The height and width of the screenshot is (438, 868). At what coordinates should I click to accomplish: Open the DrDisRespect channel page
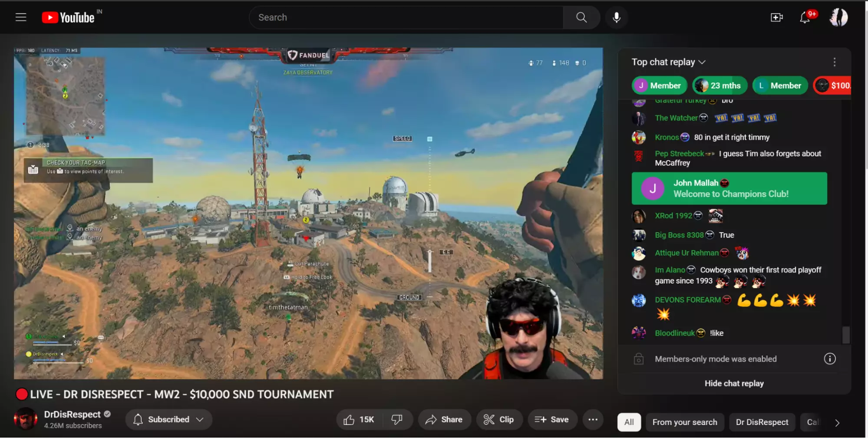tap(72, 415)
